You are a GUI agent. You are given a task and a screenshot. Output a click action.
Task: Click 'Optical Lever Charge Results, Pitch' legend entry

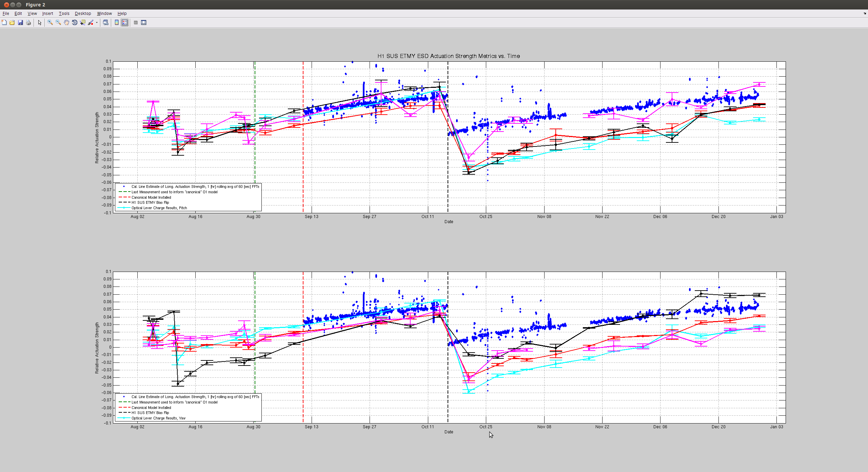pos(159,208)
